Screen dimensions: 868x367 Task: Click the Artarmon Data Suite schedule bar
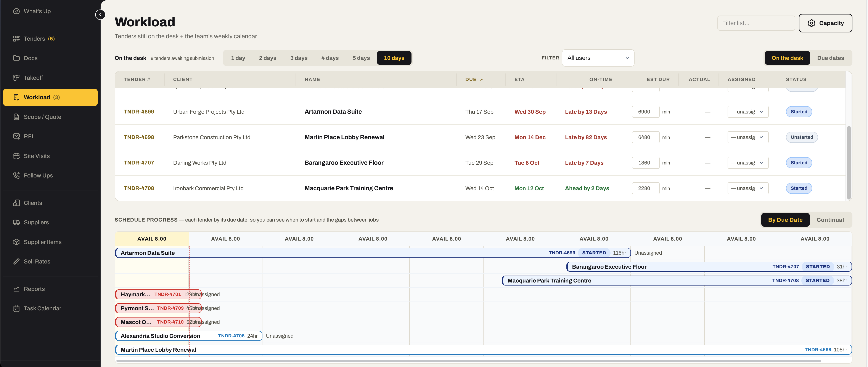coord(373,253)
